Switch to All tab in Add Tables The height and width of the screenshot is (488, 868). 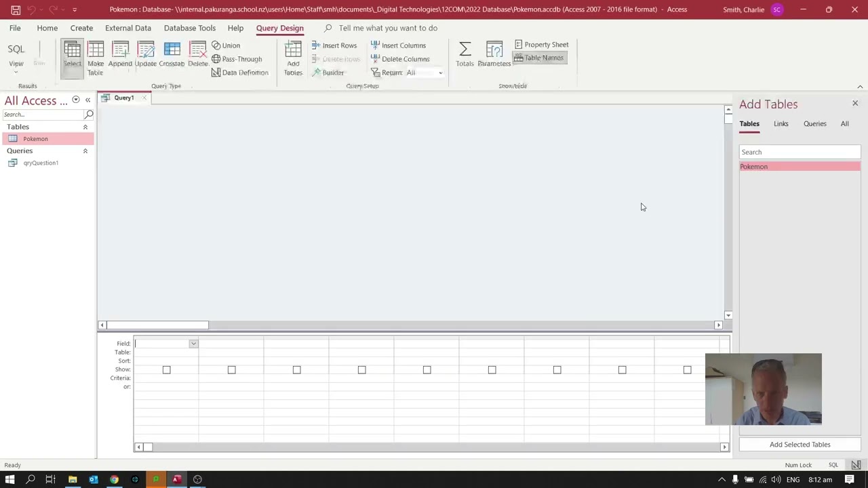[x=844, y=123]
